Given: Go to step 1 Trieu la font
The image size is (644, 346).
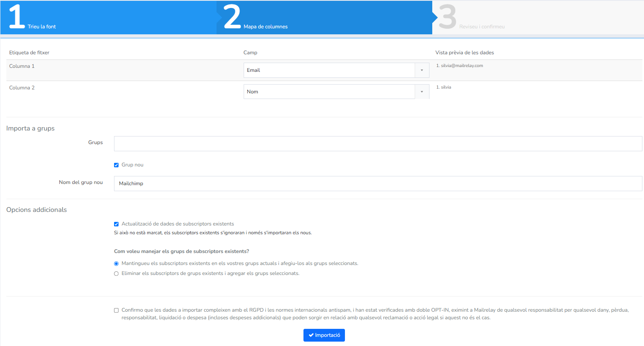Looking at the screenshot, I should (x=108, y=18).
